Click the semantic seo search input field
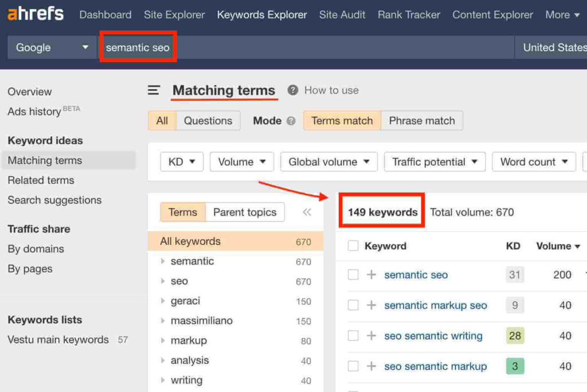 click(138, 48)
